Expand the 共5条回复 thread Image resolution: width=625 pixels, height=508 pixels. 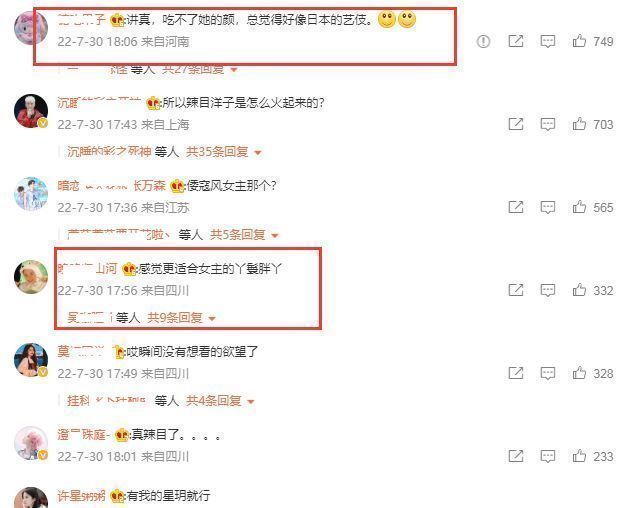[x=244, y=235]
